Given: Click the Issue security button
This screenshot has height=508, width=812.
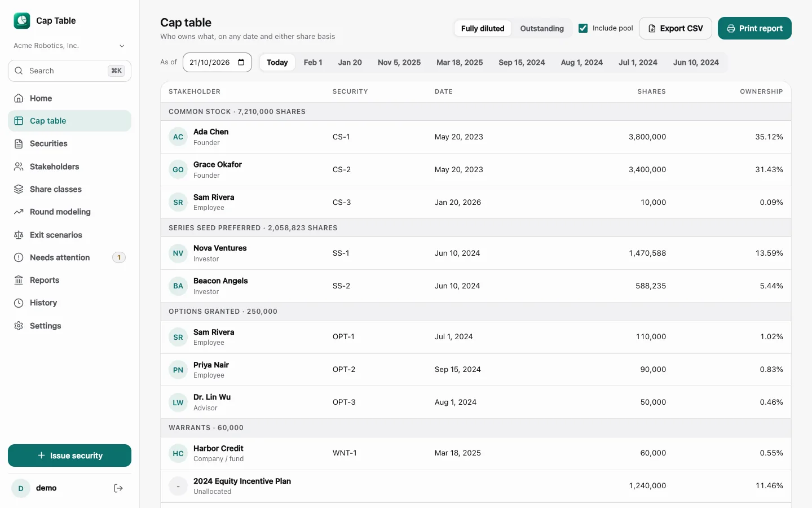Looking at the screenshot, I should [x=69, y=456].
